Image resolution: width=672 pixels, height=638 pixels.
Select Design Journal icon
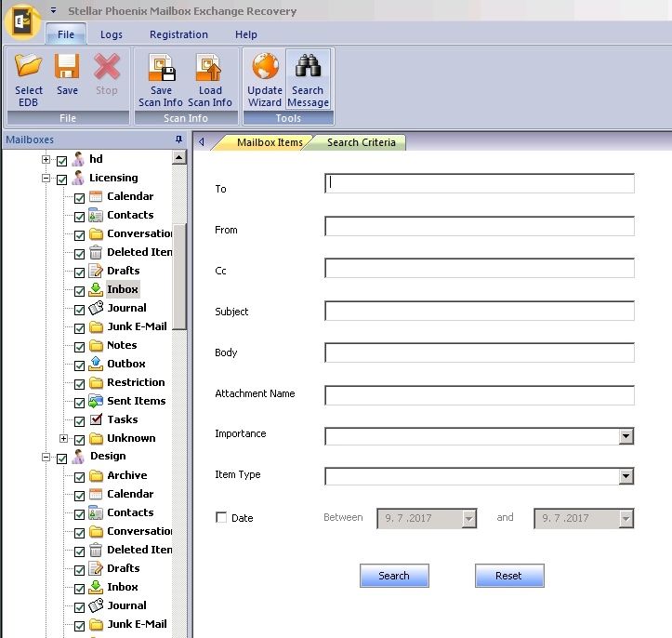pyautogui.click(x=96, y=605)
